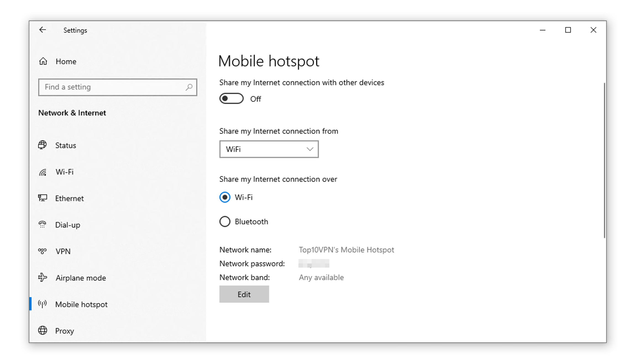The height and width of the screenshot is (364, 635).
Task: Select Network & Internet heading
Action: [72, 113]
